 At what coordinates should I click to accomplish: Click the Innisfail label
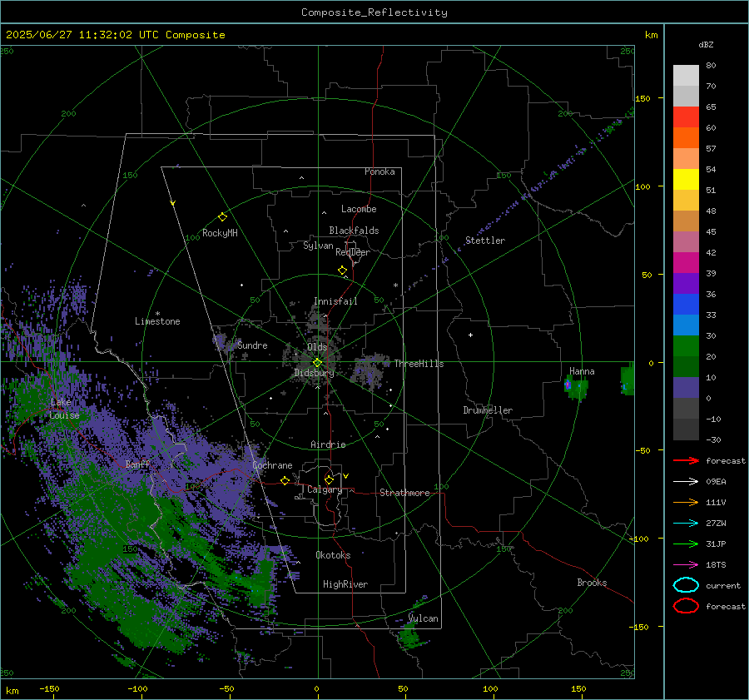pyautogui.click(x=335, y=301)
